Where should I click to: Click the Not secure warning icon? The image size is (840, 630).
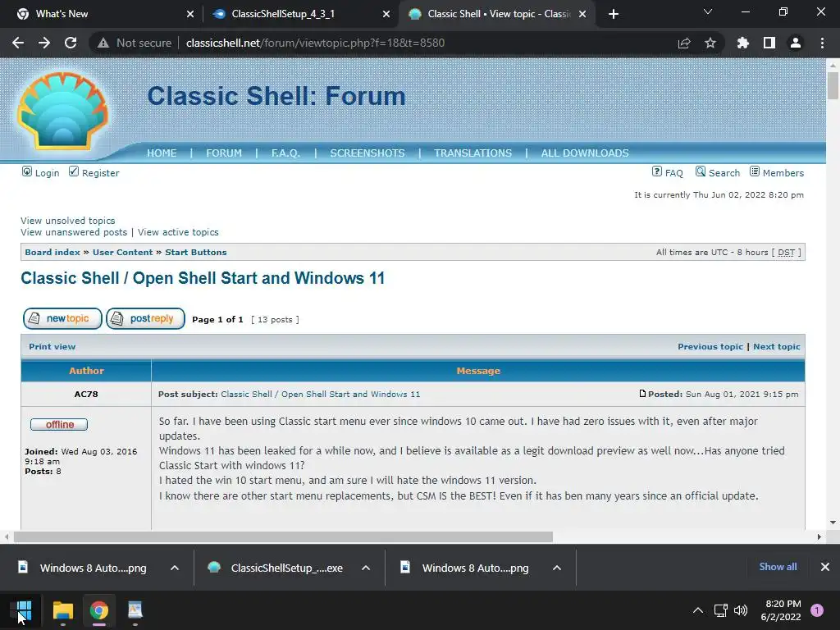[x=103, y=43]
